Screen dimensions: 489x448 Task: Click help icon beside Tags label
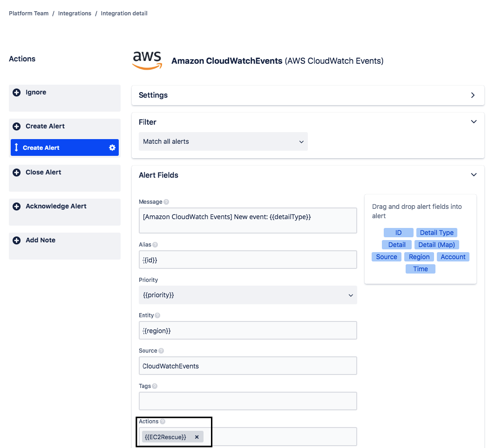point(154,386)
